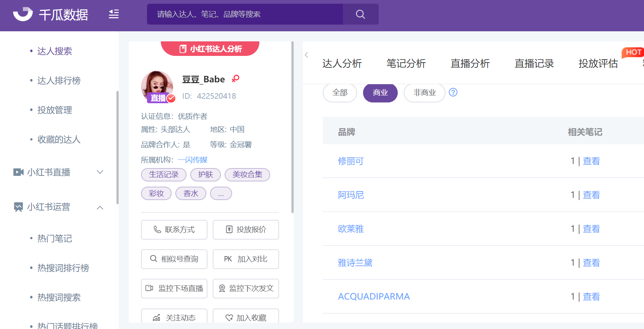Open the 修丽可 brand link
This screenshot has width=644, height=329.
[x=351, y=161]
